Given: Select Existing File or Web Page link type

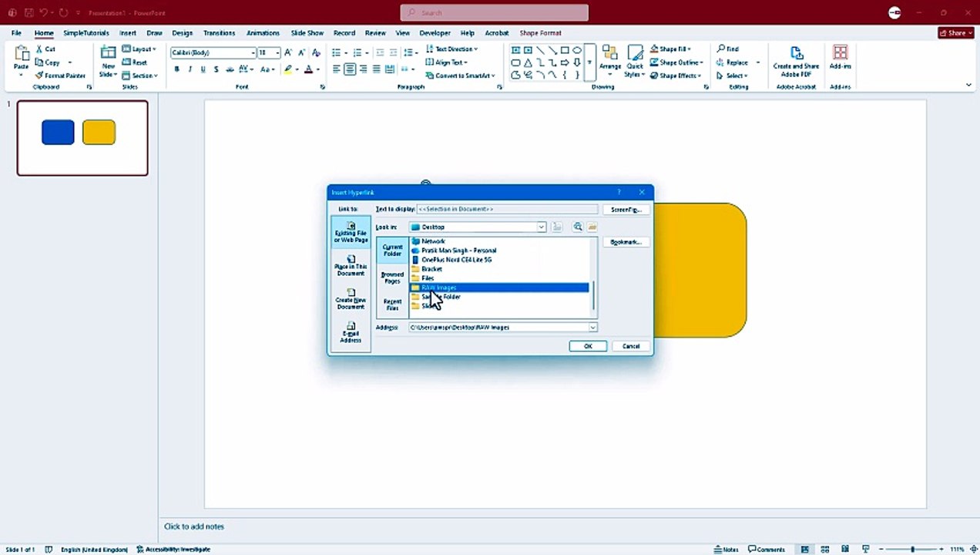Looking at the screenshot, I should point(351,232).
